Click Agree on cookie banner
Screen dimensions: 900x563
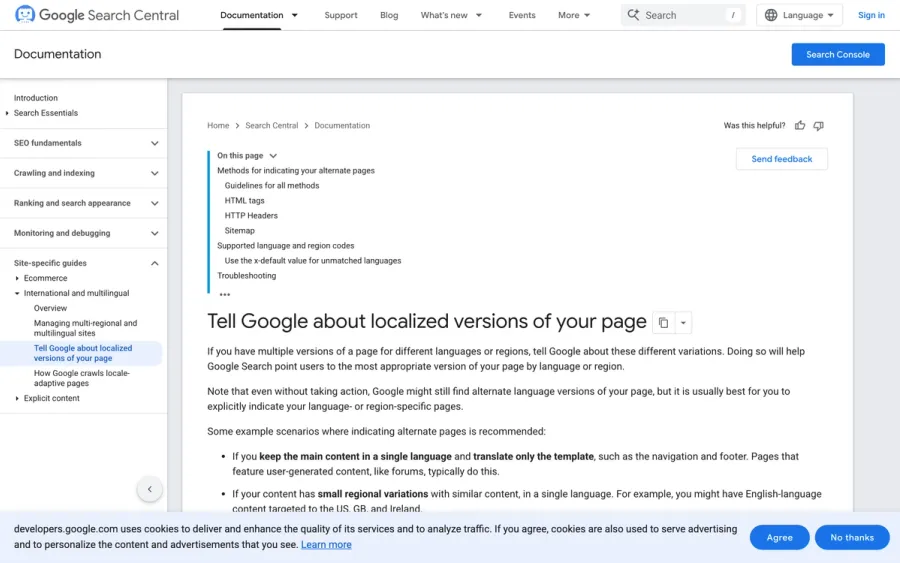tap(779, 538)
